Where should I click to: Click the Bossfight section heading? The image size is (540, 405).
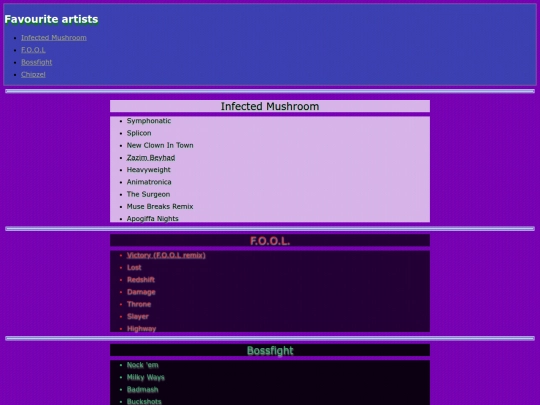click(x=270, y=351)
